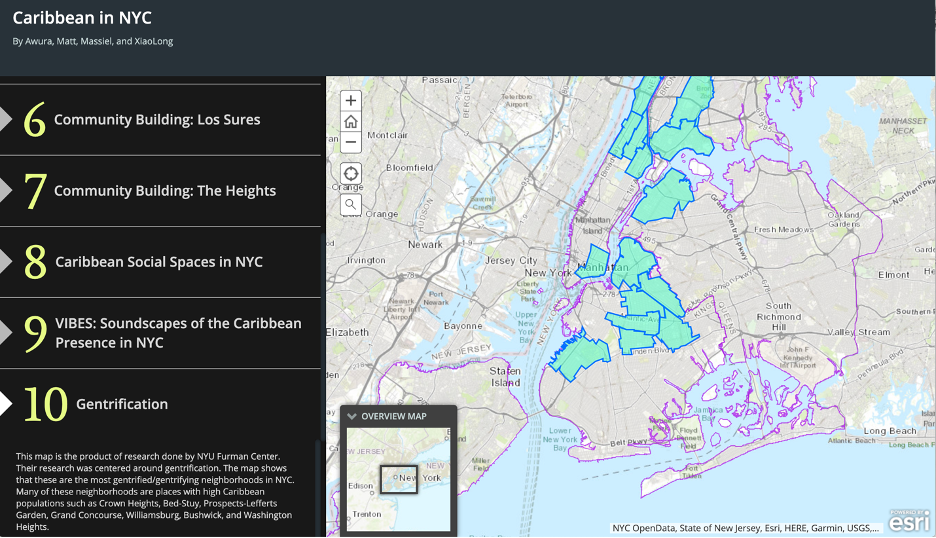
Task: Click the Bloomfield map label
Action: click(410, 168)
